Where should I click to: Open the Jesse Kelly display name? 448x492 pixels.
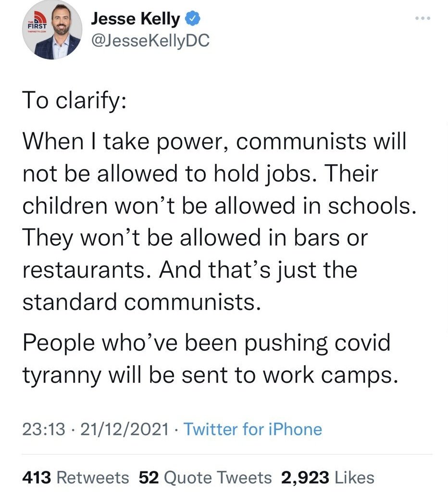(136, 19)
